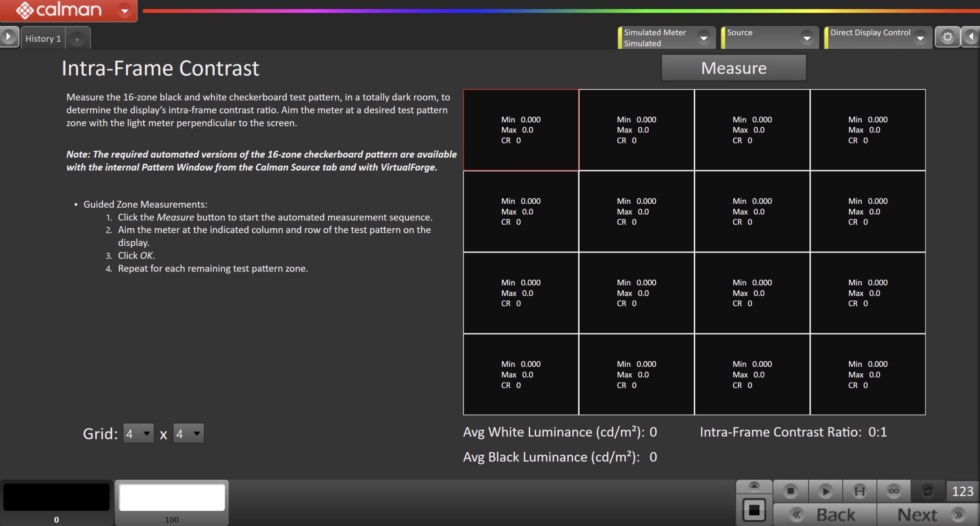980x526 pixels.
Task: Select the white 100 swatch
Action: tap(172, 497)
